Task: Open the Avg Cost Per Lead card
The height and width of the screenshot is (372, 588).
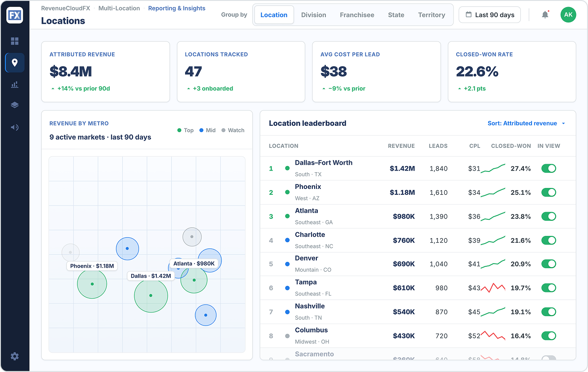Action: tap(376, 72)
